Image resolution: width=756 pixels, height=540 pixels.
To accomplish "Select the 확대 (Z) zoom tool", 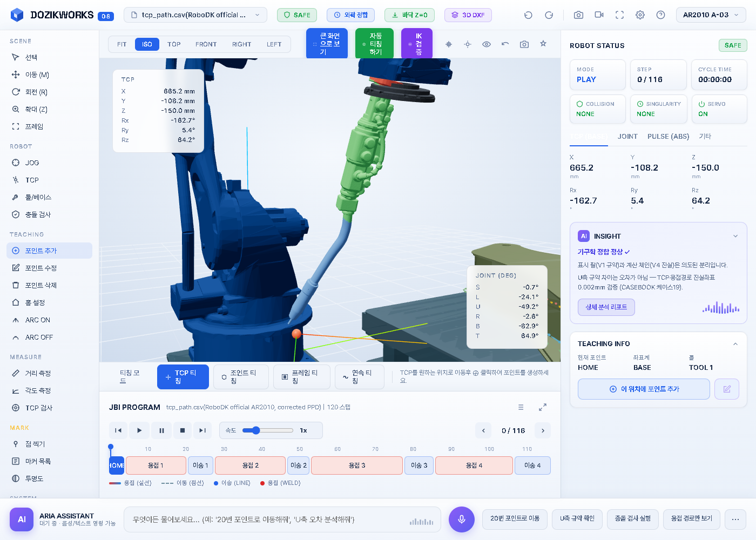I will pos(49,109).
